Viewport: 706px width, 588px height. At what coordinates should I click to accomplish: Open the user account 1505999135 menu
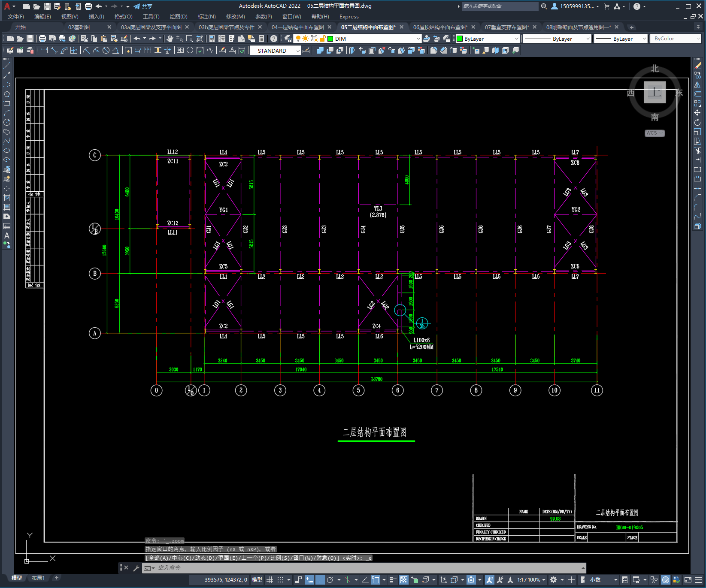[575, 6]
